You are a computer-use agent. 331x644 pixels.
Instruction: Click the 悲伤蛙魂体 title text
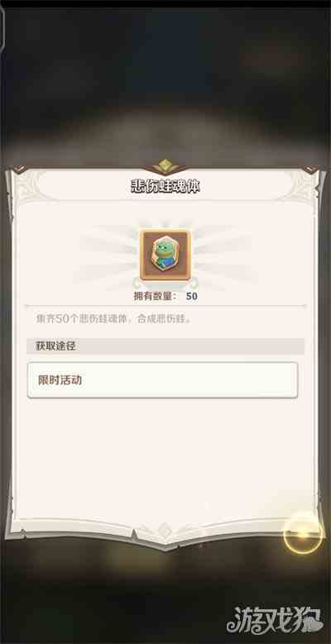[165, 187]
